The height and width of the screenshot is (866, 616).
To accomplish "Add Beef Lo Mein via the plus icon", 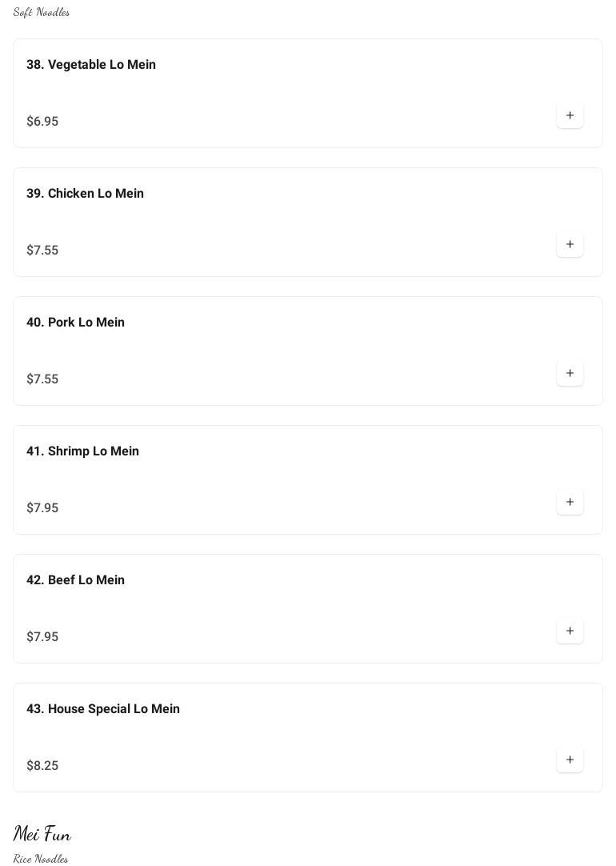I will click(570, 631).
